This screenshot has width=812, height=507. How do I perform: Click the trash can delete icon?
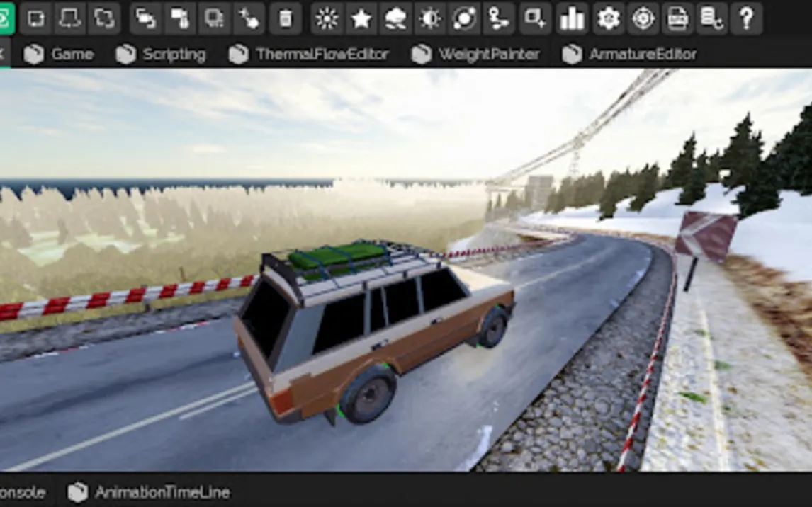tap(285, 19)
